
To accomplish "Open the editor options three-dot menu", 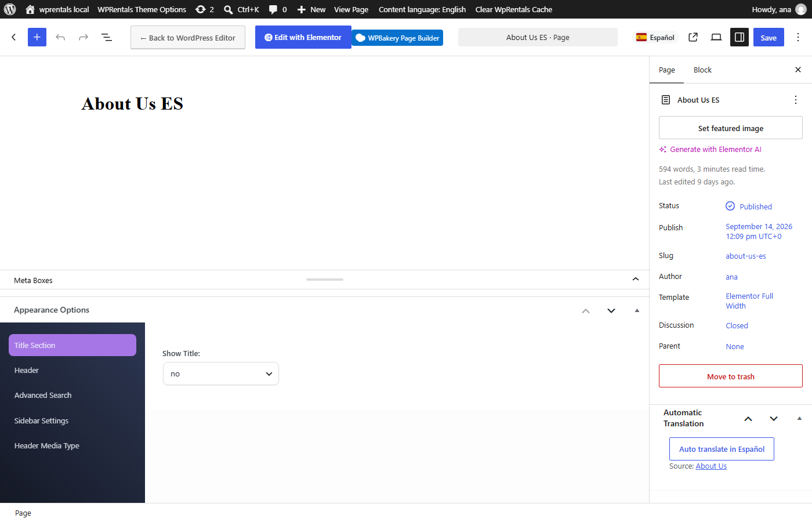I will (x=798, y=37).
